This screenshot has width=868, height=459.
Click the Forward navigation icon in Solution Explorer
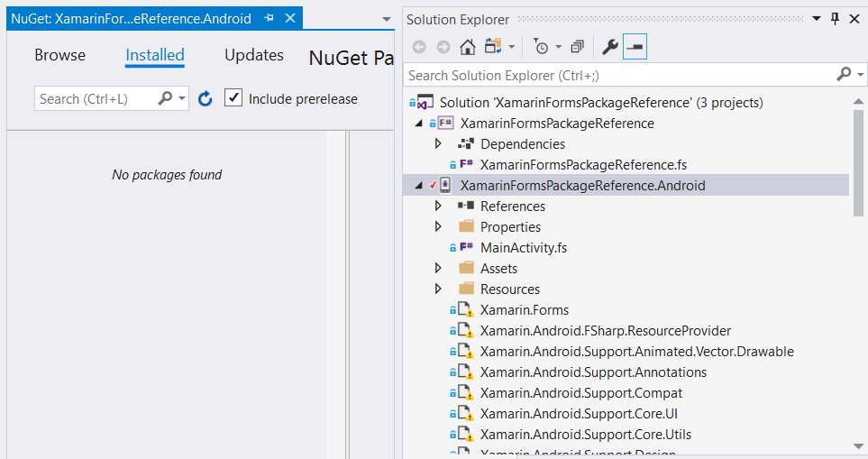pos(443,48)
